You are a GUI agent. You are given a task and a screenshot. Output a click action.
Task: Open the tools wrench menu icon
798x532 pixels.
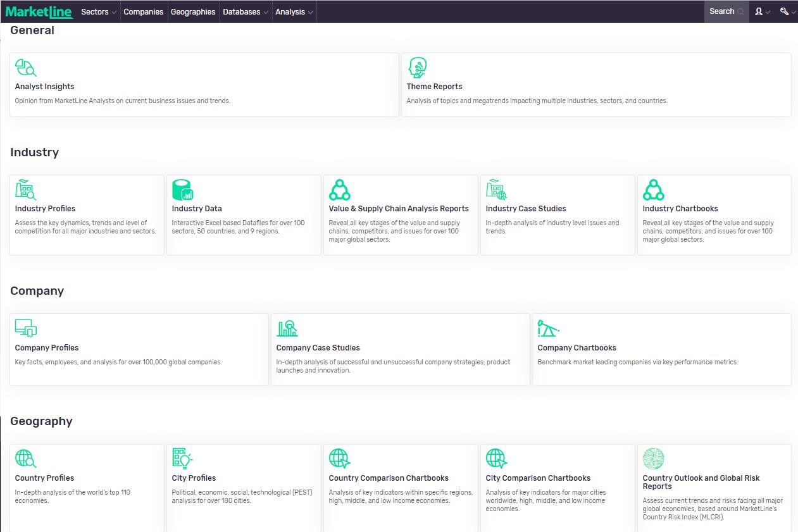pos(787,11)
